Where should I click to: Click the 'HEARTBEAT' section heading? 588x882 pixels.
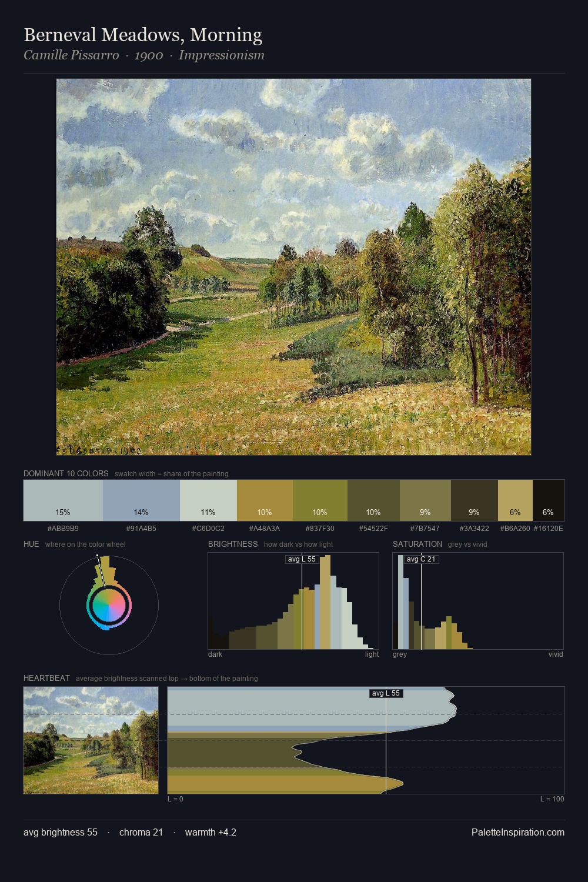[46, 678]
